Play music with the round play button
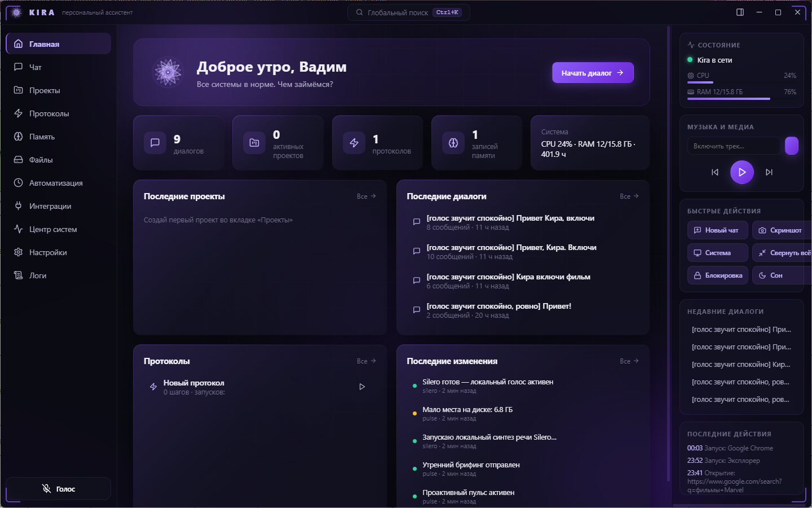The height and width of the screenshot is (508, 812). [x=742, y=172]
